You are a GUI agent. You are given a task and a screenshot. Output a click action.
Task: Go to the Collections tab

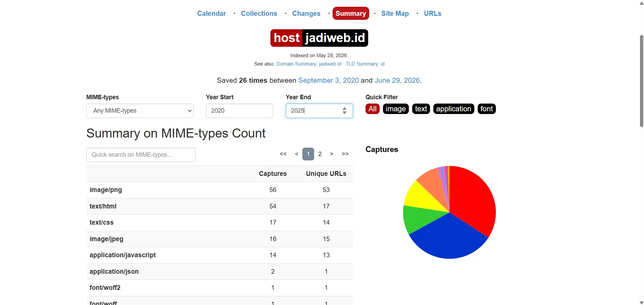(259, 13)
